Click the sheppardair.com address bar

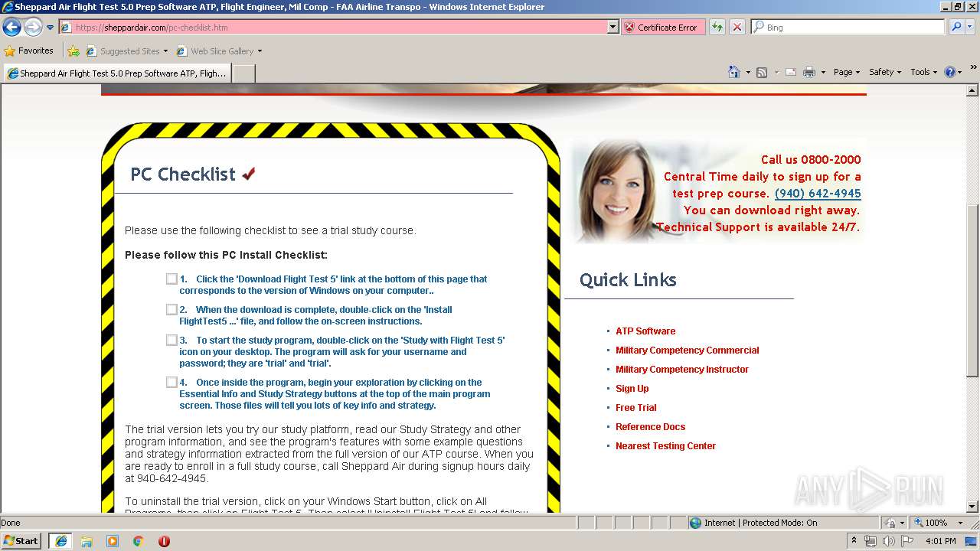point(334,28)
